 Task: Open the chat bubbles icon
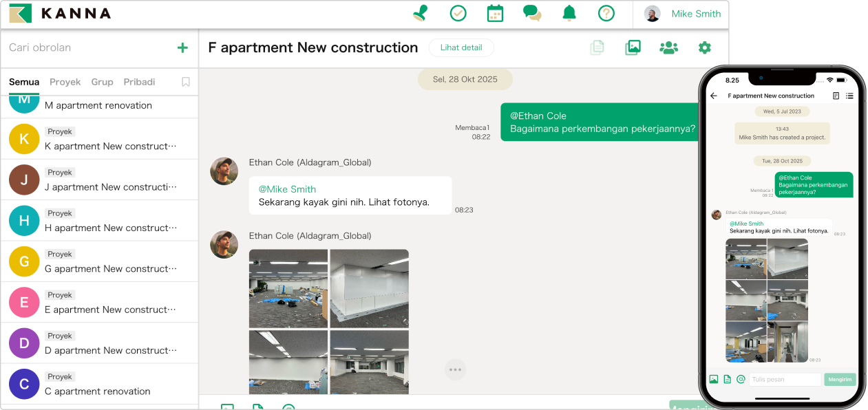(531, 13)
